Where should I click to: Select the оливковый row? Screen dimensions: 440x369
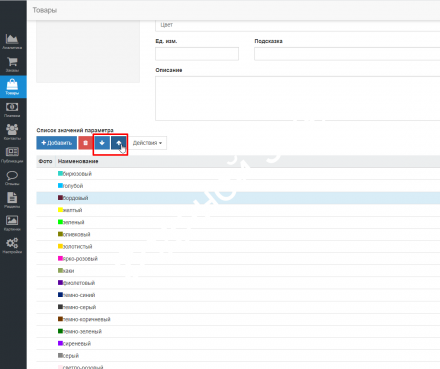coord(238,234)
